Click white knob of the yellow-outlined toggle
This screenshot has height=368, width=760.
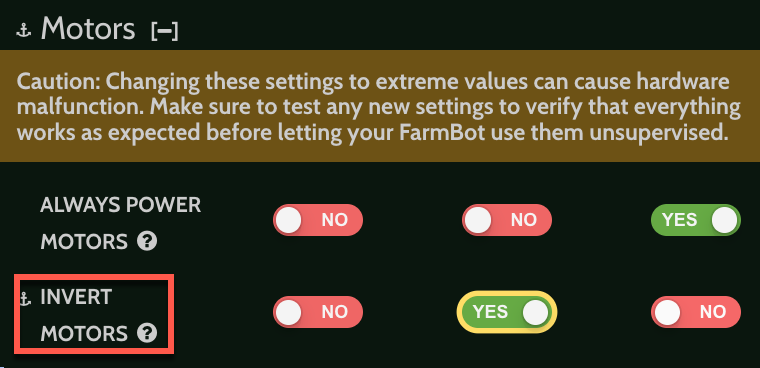(536, 312)
